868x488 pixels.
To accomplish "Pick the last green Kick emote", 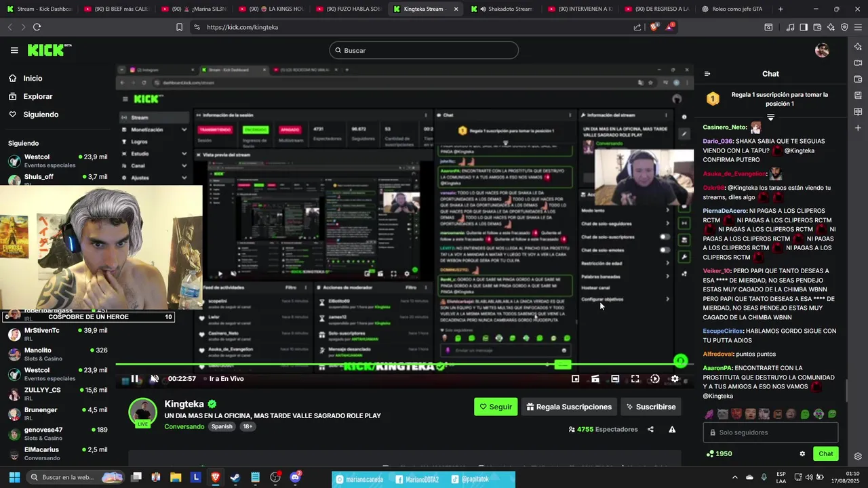I will pos(832,414).
